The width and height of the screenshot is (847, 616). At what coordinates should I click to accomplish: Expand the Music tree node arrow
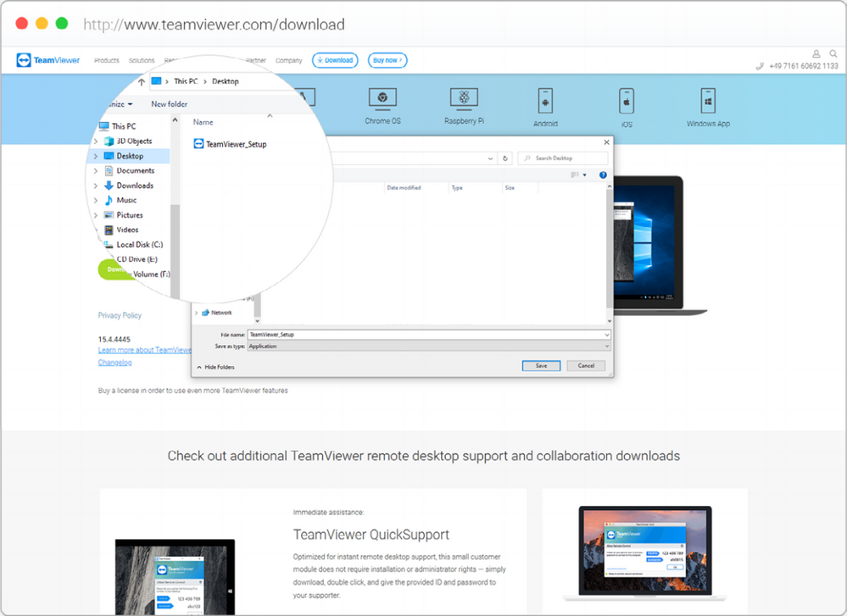[x=96, y=200]
